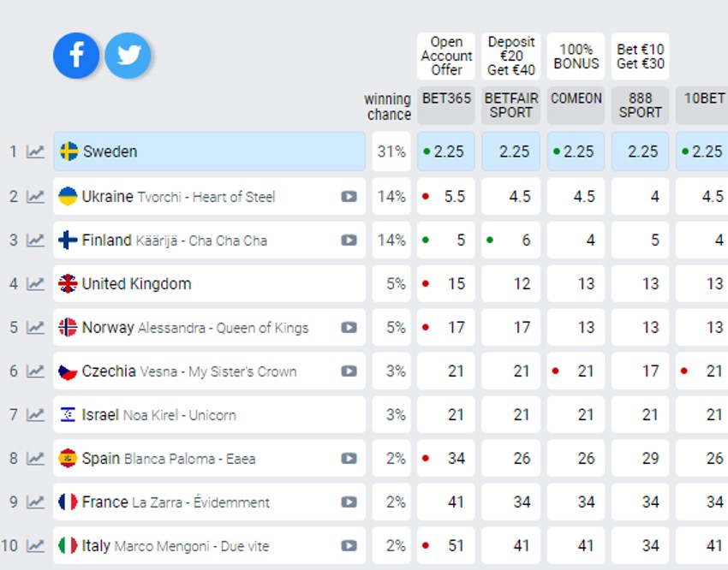Click the Facebook share icon
Image resolution: width=728 pixels, height=570 pixels.
coord(76,56)
